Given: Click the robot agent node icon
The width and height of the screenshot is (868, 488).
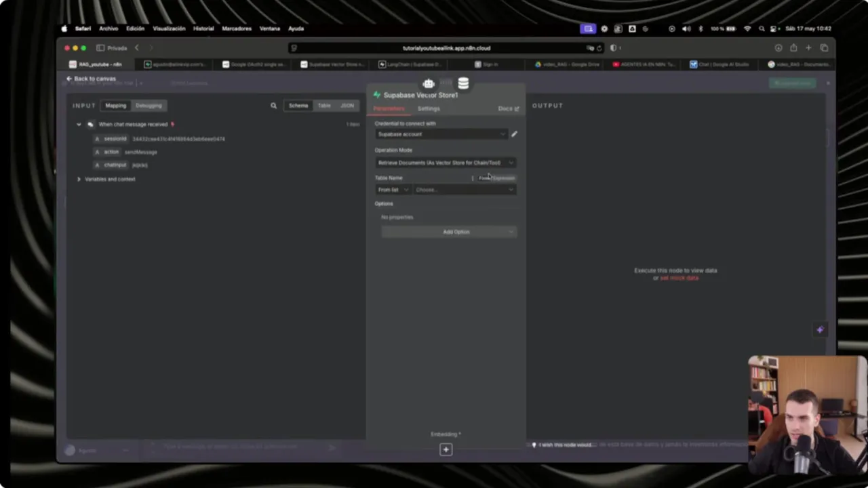Looking at the screenshot, I should click(429, 84).
